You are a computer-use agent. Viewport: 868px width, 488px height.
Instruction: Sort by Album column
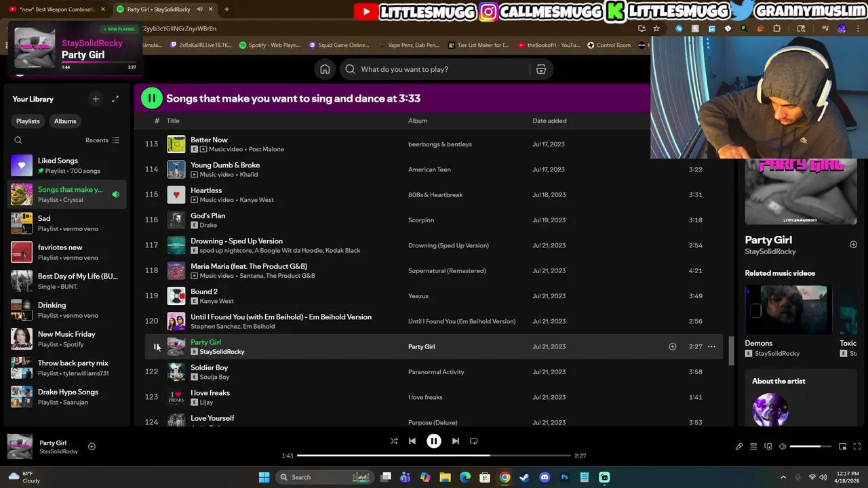click(x=418, y=121)
